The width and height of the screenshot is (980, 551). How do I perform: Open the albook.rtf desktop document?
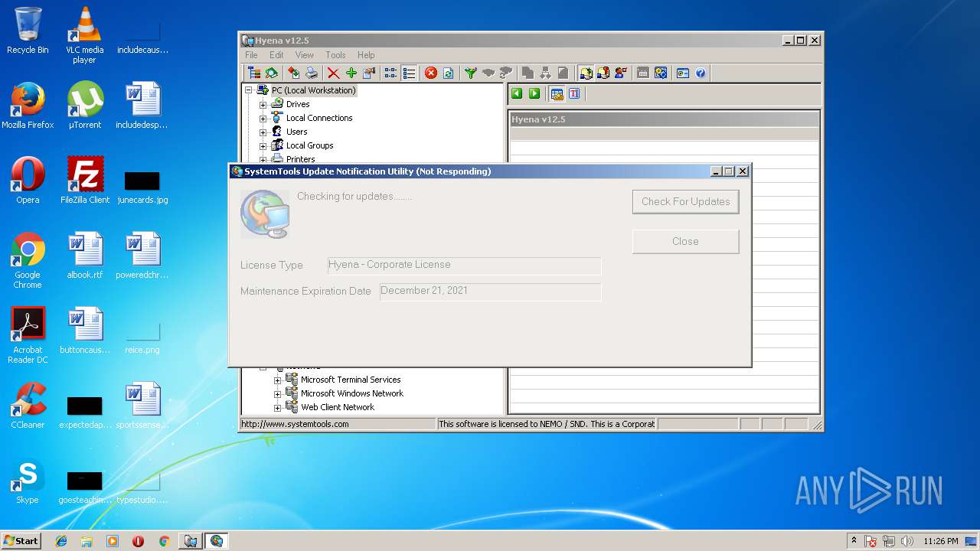[84, 256]
